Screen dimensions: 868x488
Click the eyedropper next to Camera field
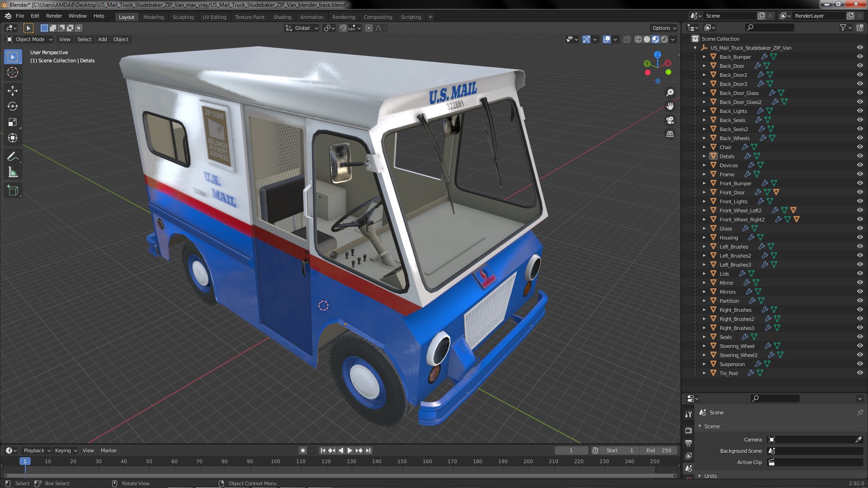click(x=859, y=440)
